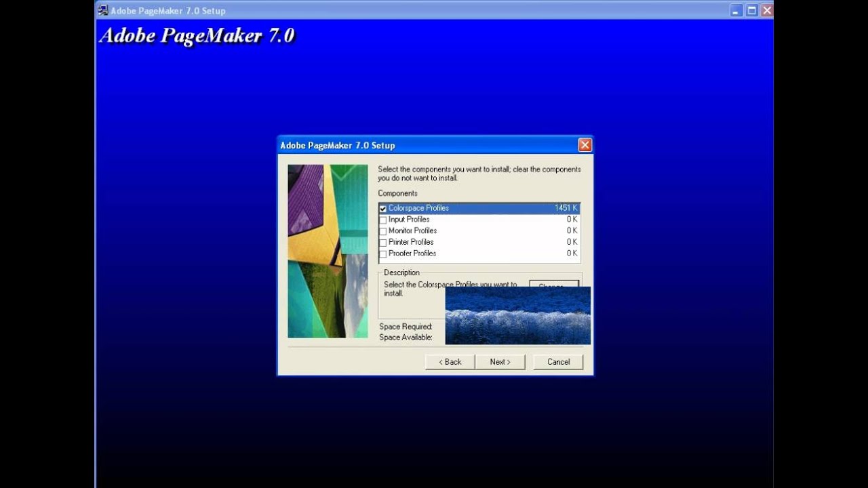Cancel the PageMaker setup
The height and width of the screenshot is (488, 868).
[558, 362]
